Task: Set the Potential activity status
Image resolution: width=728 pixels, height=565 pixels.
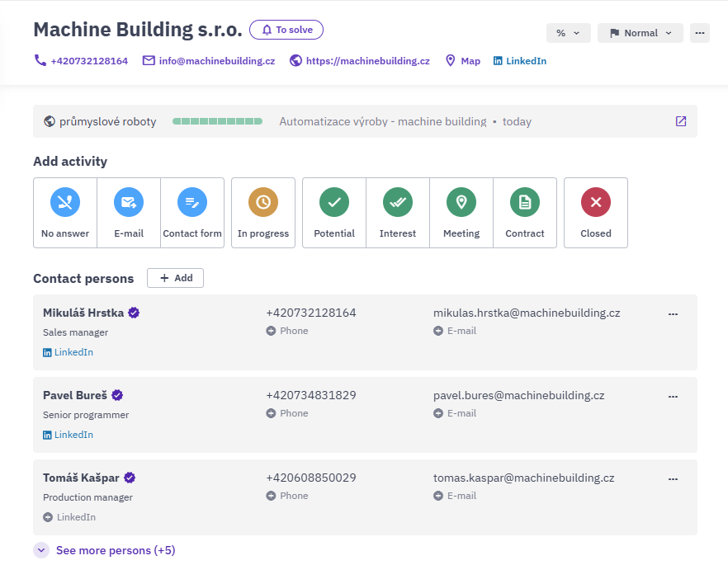Action: coord(334,213)
